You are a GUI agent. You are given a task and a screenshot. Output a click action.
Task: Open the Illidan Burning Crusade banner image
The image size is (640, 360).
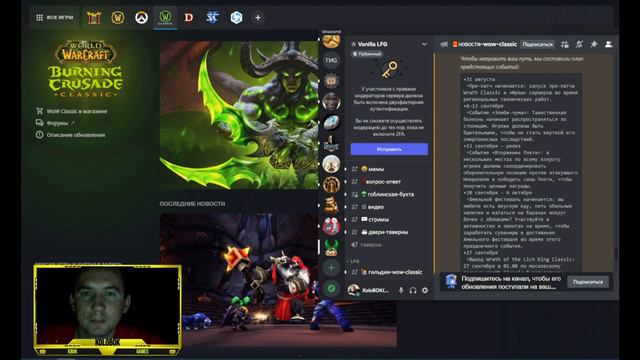point(239,115)
